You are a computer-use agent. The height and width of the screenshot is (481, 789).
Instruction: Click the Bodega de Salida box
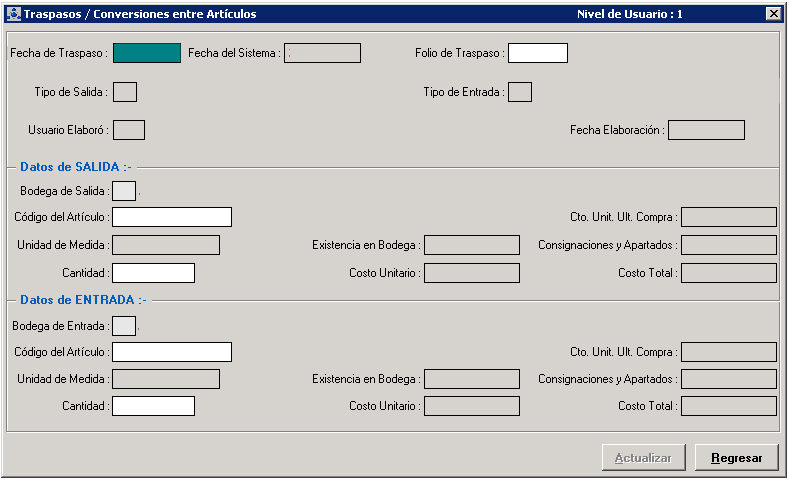[x=124, y=191]
